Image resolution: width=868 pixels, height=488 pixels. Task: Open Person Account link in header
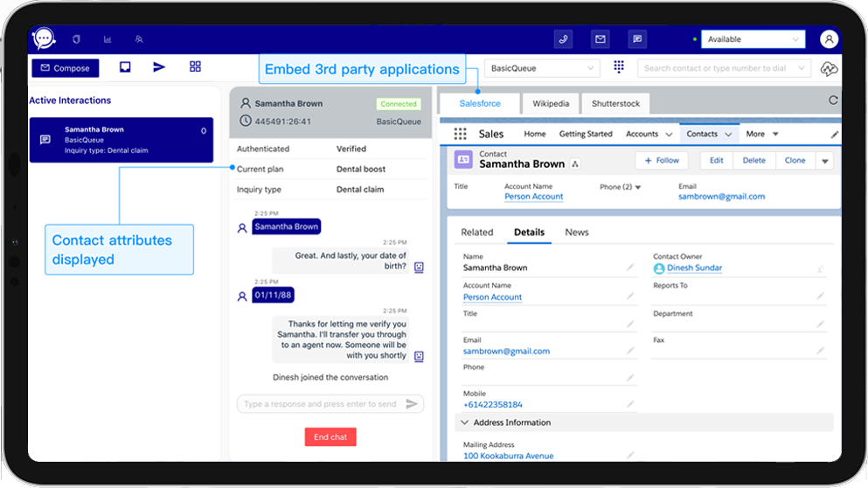click(x=533, y=197)
